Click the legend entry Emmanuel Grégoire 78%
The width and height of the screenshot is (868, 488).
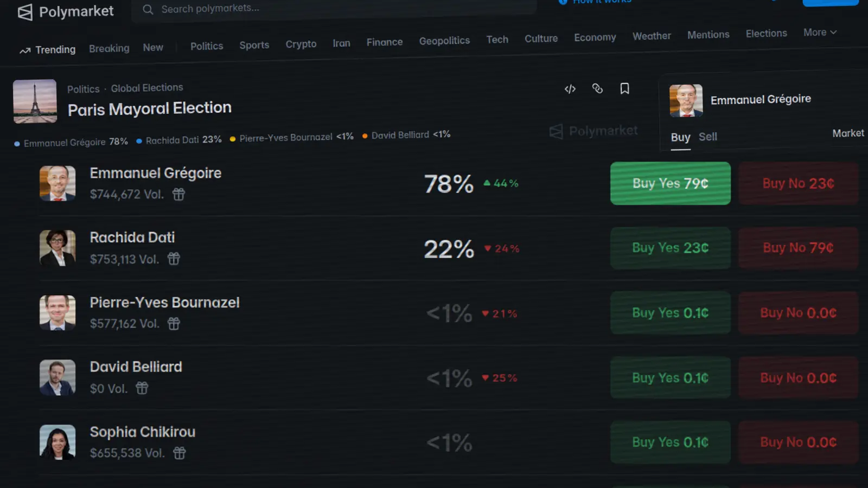pyautogui.click(x=71, y=142)
